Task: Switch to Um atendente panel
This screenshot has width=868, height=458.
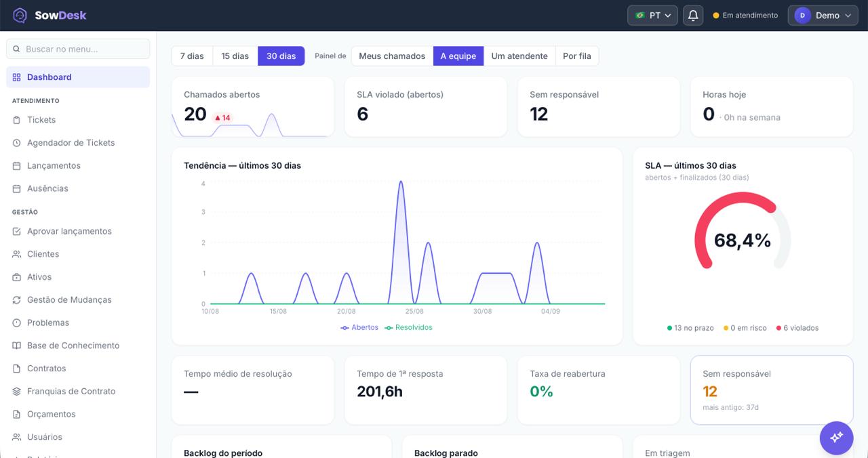Action: [519, 56]
